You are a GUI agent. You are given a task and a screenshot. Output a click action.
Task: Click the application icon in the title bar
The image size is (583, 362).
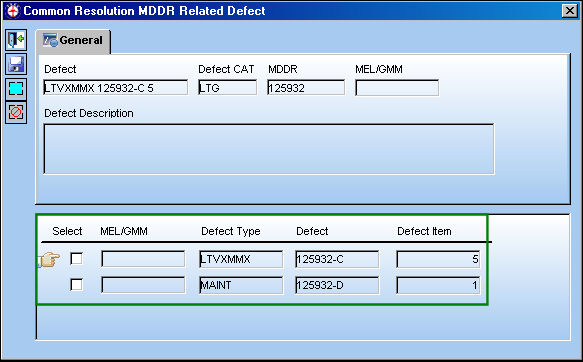pyautogui.click(x=13, y=10)
